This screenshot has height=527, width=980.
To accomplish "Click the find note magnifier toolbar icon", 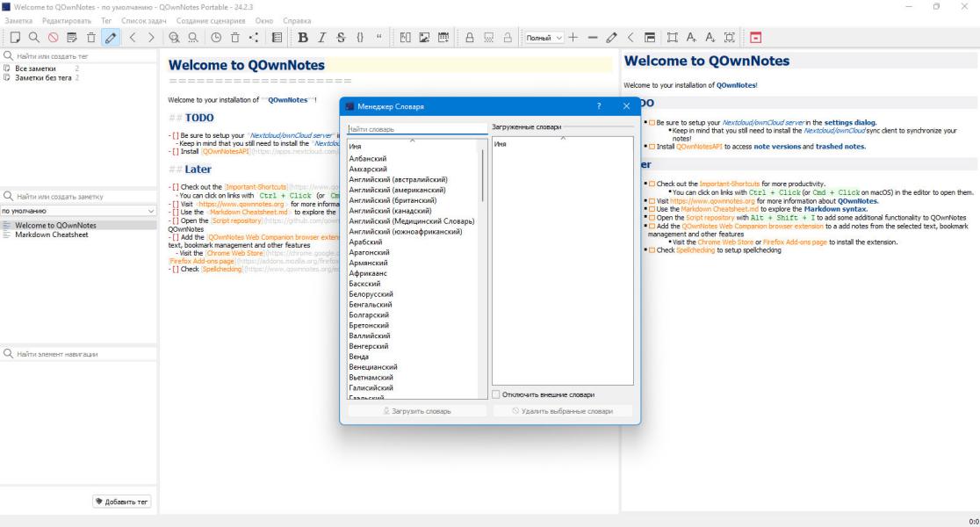I will 33,38.
